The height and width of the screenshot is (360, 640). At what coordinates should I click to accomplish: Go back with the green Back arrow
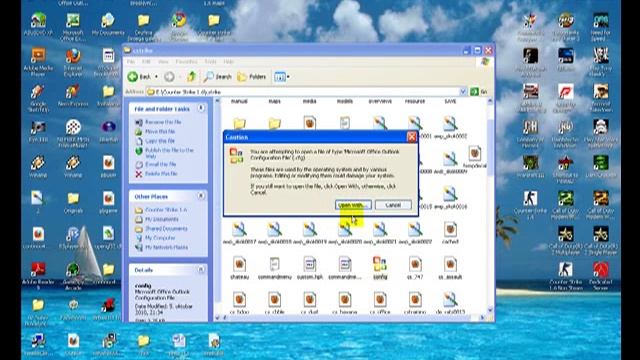[140, 76]
